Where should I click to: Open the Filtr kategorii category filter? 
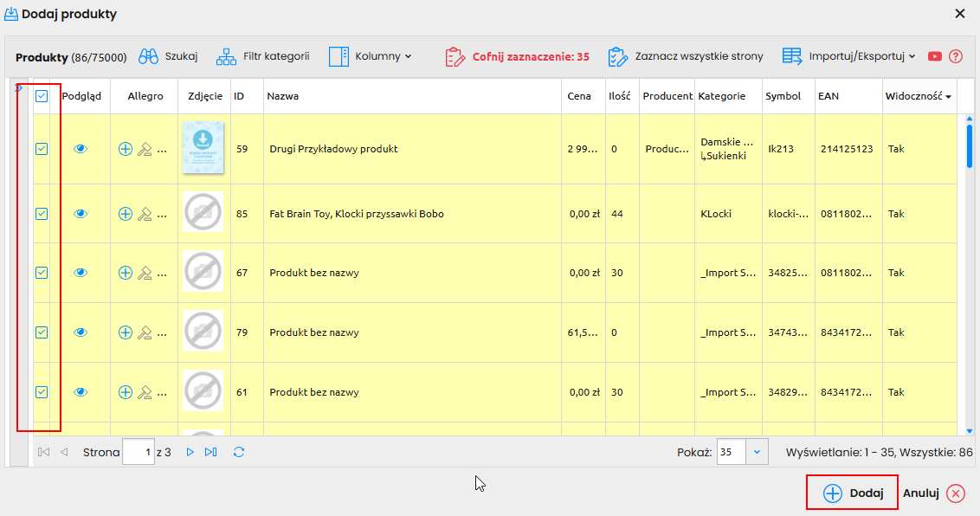pos(226,57)
